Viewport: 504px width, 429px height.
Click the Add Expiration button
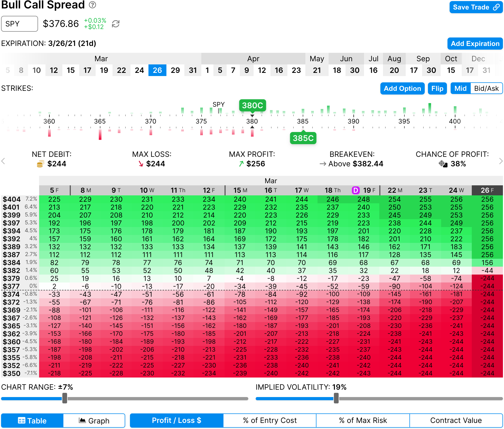(x=475, y=44)
